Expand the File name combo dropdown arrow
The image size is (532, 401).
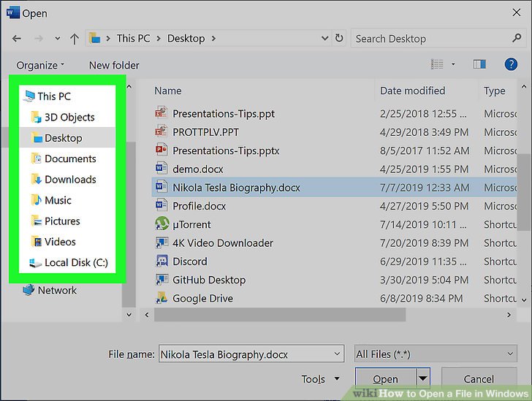(337, 354)
